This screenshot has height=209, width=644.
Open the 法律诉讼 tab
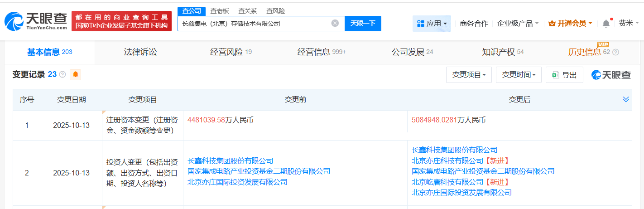click(140, 52)
